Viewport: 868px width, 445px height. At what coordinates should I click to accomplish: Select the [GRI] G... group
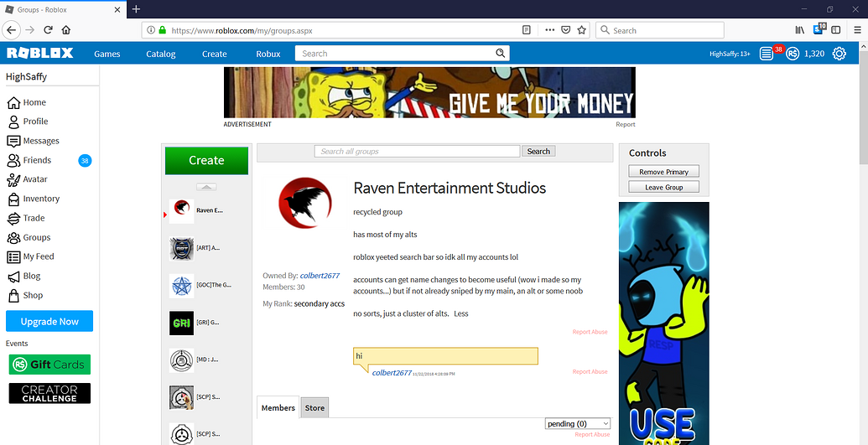click(x=195, y=323)
